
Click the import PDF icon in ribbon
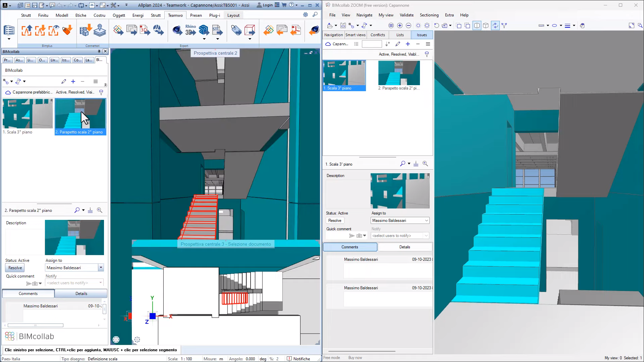(296, 30)
